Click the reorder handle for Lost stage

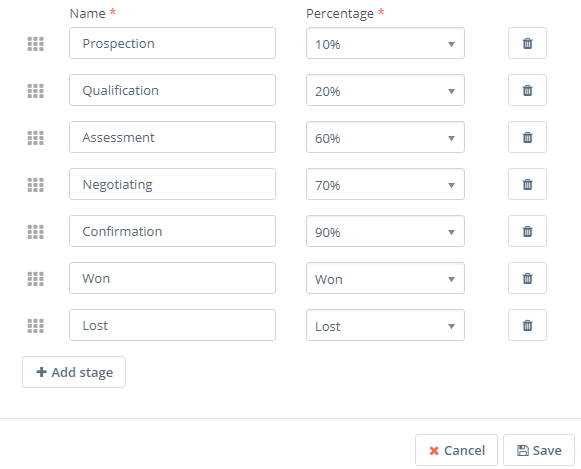point(36,326)
